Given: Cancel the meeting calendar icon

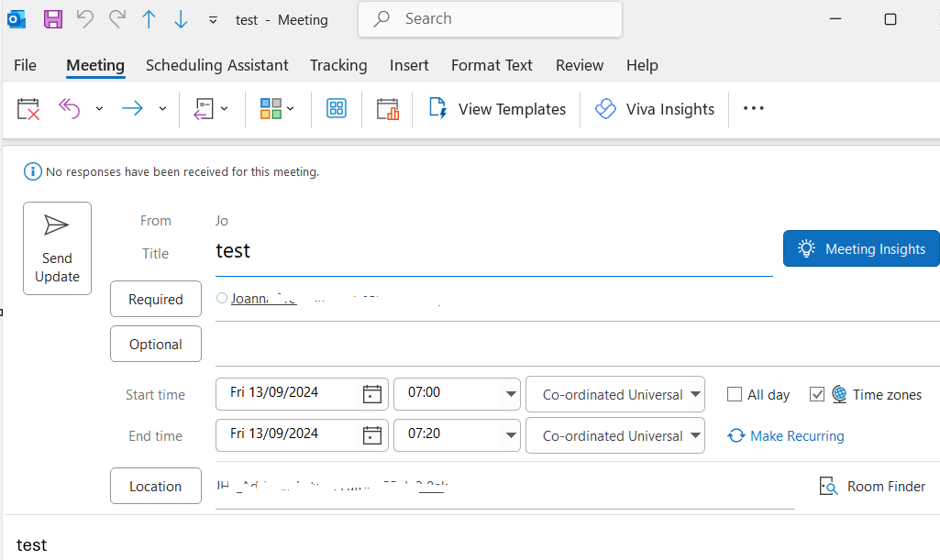Looking at the screenshot, I should 28,109.
